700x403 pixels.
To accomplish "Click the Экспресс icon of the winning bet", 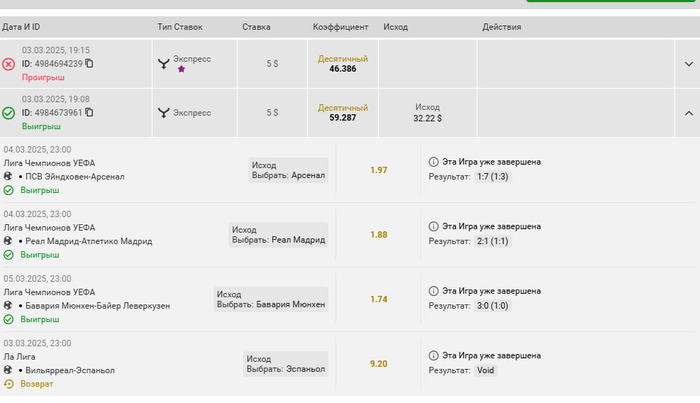I will click(163, 113).
